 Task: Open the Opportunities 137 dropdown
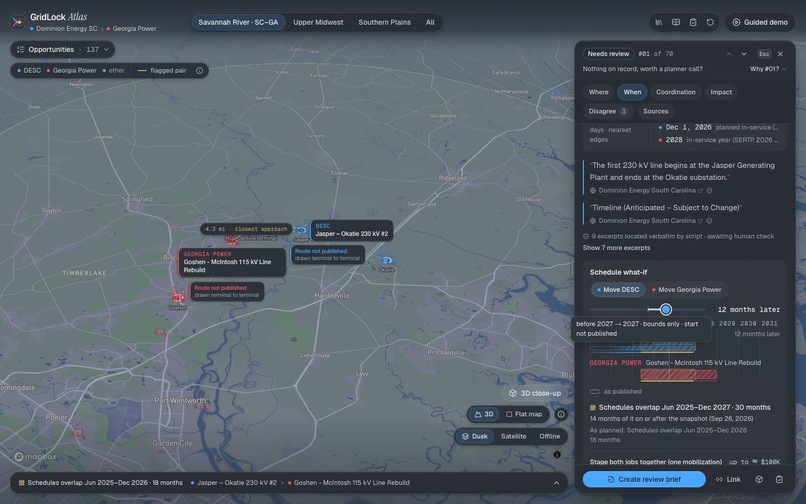63,49
